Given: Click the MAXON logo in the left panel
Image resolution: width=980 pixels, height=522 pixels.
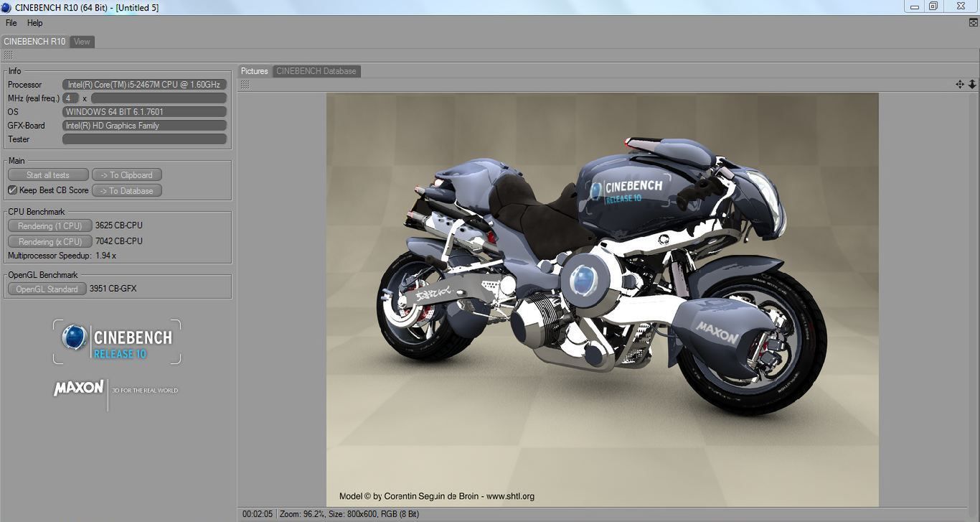Looking at the screenshot, I should [x=79, y=388].
